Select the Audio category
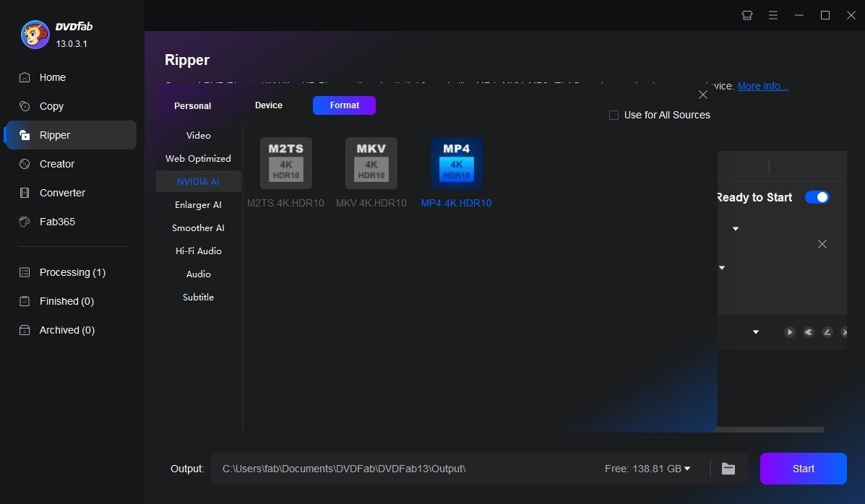 [x=199, y=274]
